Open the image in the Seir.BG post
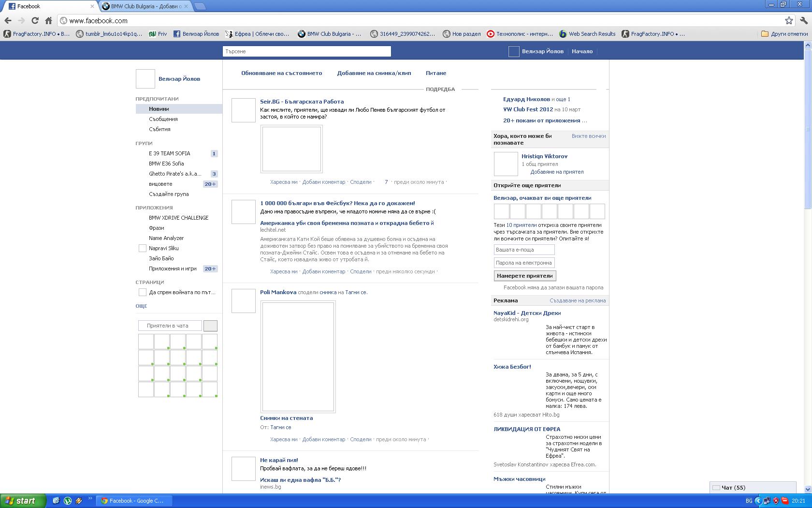 point(291,149)
